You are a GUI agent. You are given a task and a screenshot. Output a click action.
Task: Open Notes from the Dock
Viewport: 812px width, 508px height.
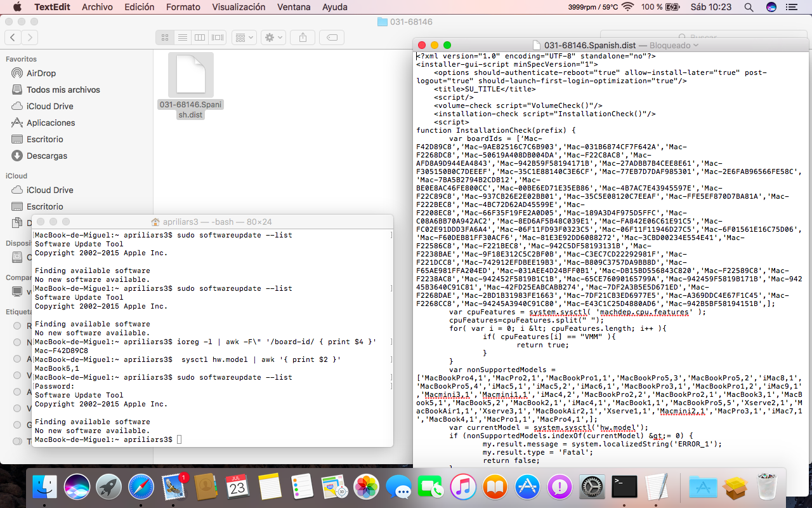click(270, 487)
